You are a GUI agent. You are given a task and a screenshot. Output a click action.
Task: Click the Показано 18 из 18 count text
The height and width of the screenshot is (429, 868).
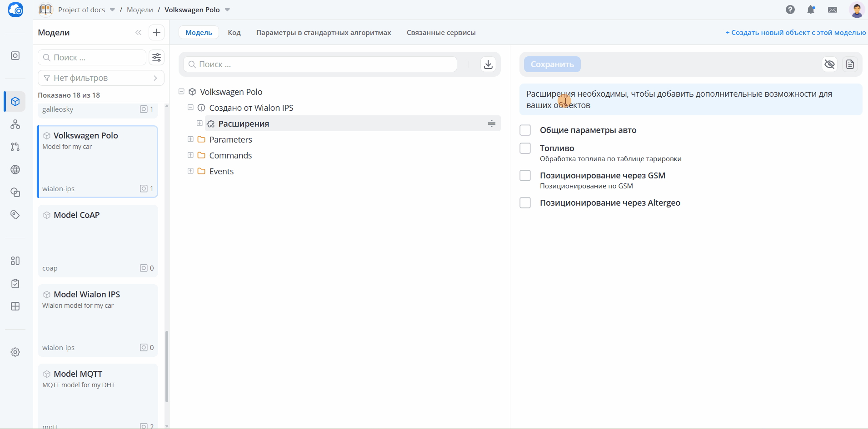pos(69,95)
